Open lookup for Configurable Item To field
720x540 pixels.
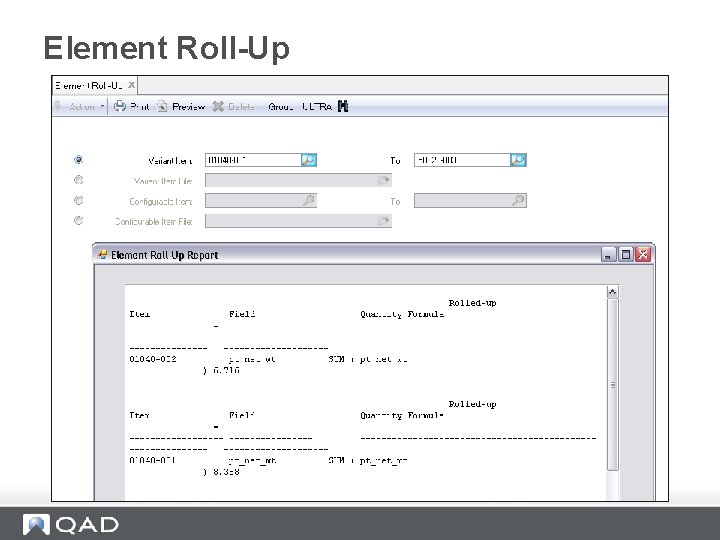point(518,200)
